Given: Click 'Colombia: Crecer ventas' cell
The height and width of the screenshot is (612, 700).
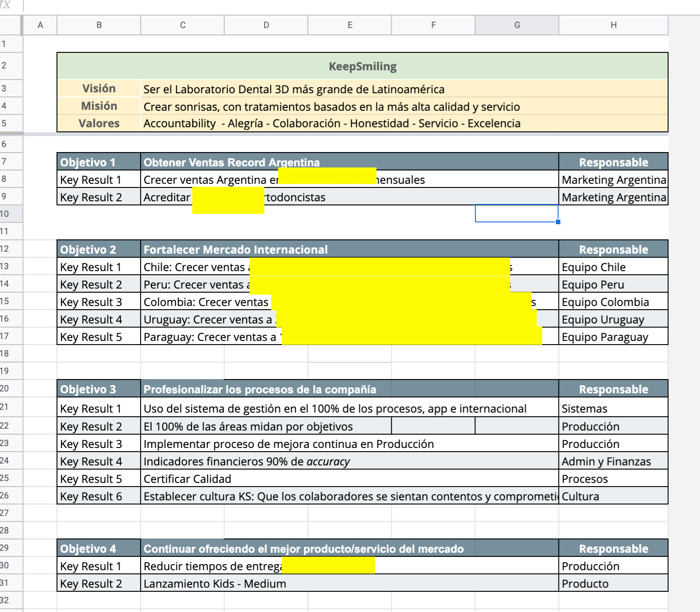Looking at the screenshot, I should (x=350, y=301).
